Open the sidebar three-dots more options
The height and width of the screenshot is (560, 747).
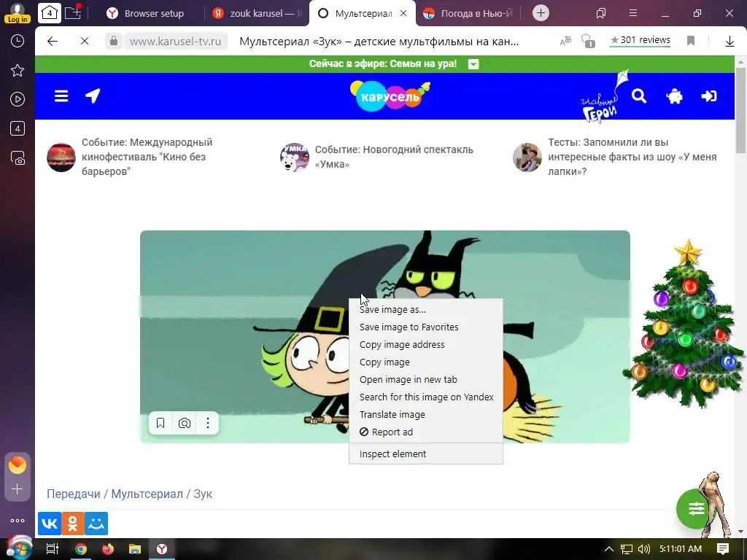click(18, 521)
